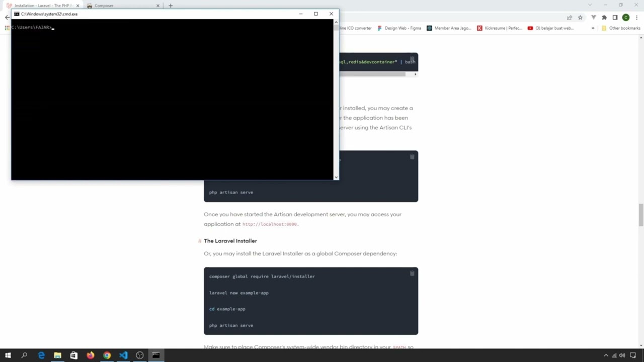The height and width of the screenshot is (362, 644).
Task: Toggle the Chrome side panel
Action: coord(615,18)
